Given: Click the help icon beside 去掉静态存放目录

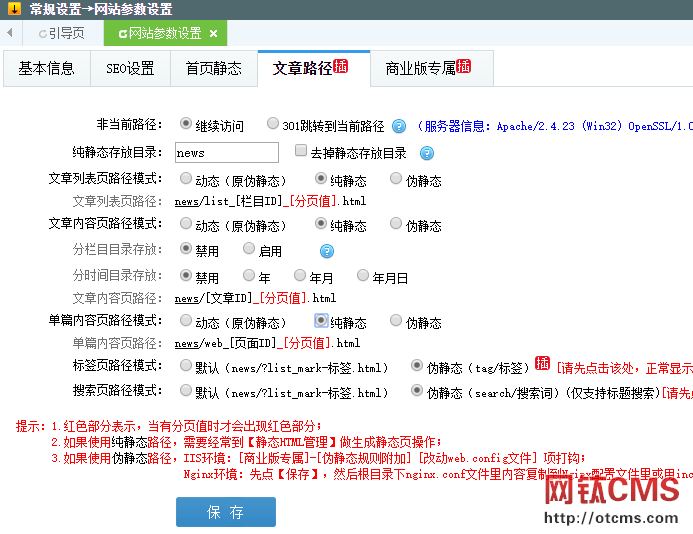Looking at the screenshot, I should pyautogui.click(x=426, y=153).
